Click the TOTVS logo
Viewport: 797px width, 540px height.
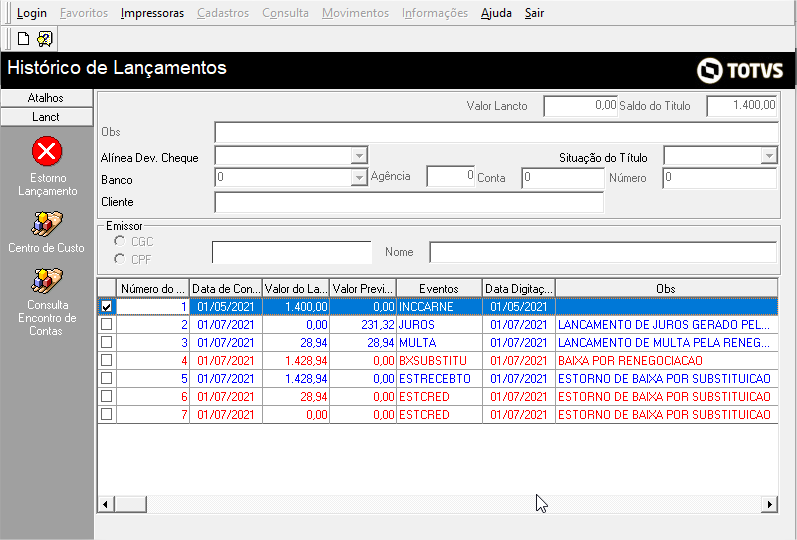pos(740,70)
